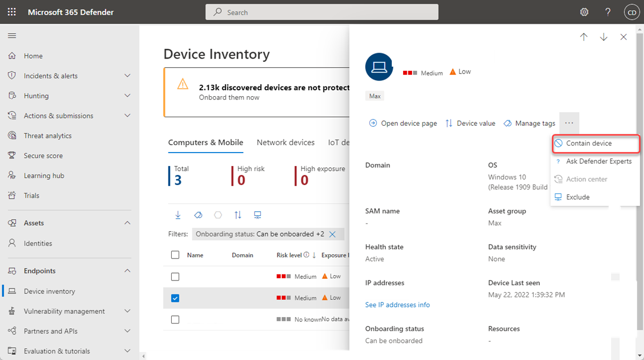Click the Evaluation & tutorials icon
The width and height of the screenshot is (644, 360).
click(x=12, y=350)
